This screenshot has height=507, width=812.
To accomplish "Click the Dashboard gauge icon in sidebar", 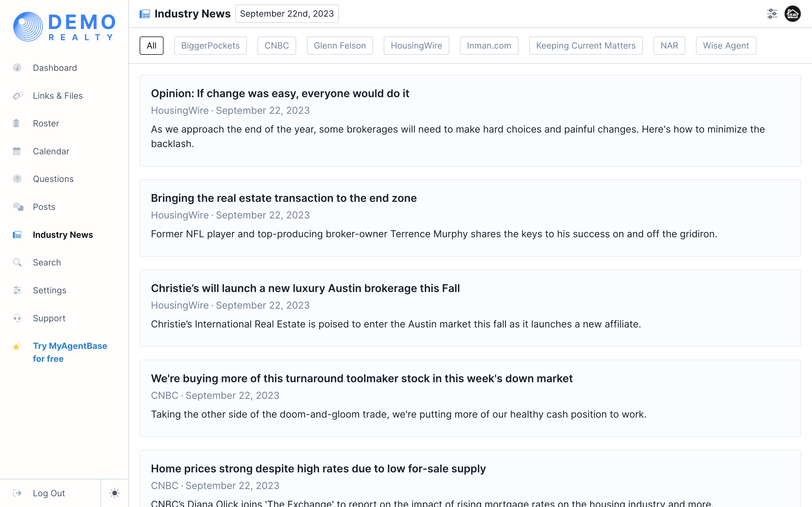I will tap(17, 68).
